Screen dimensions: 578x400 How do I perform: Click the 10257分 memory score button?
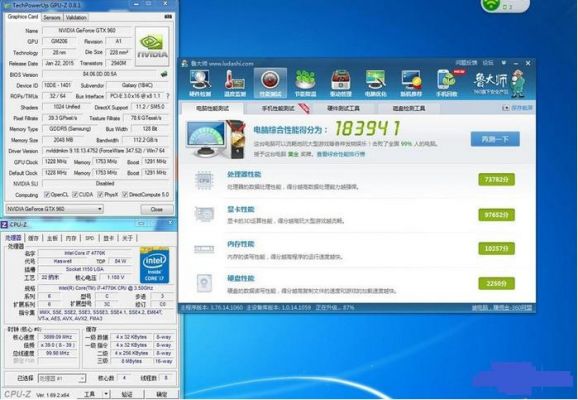(x=497, y=248)
